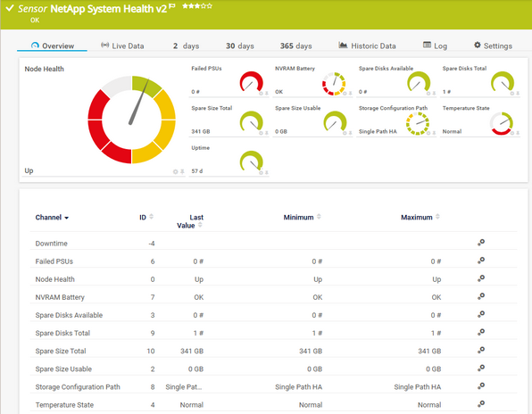Click the Spare Size Total channel name in table
Image resolution: width=532 pixels, height=414 pixels.
(61, 351)
